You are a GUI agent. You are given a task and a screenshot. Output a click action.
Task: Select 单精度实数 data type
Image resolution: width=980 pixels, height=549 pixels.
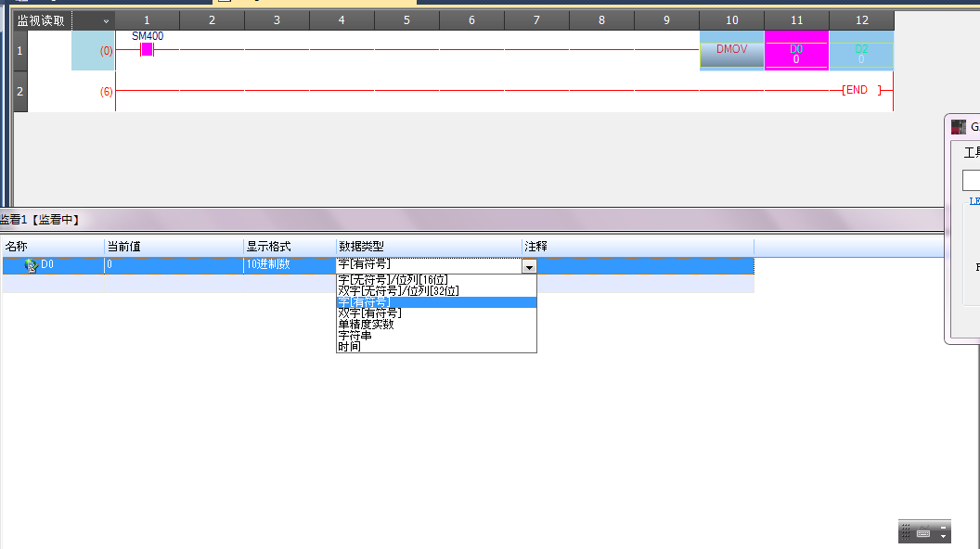(366, 325)
